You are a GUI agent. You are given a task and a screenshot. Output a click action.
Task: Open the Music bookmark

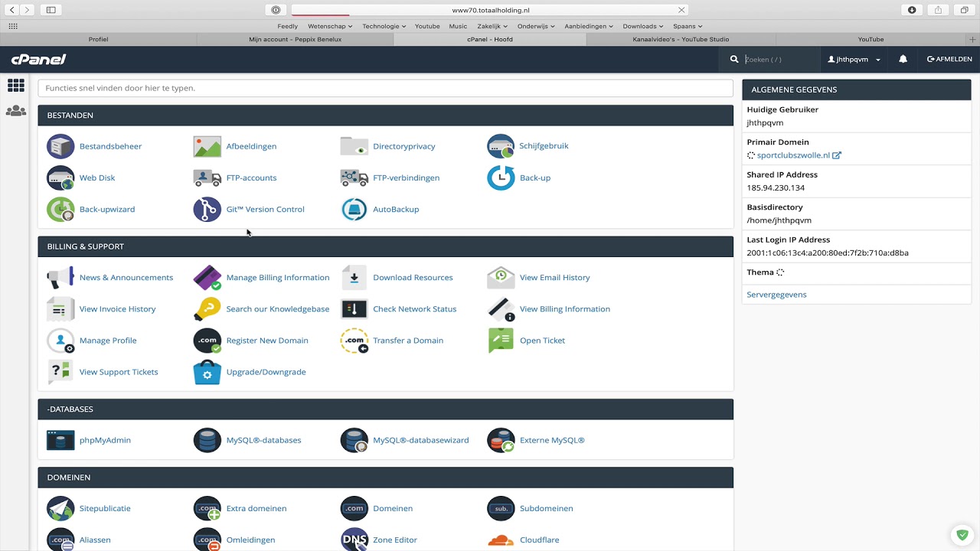pos(458,26)
